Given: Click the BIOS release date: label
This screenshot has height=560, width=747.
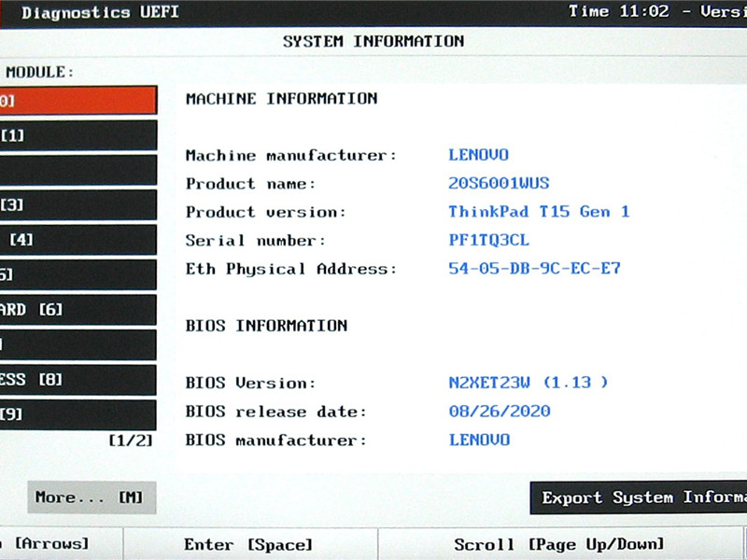Looking at the screenshot, I should (276, 412).
